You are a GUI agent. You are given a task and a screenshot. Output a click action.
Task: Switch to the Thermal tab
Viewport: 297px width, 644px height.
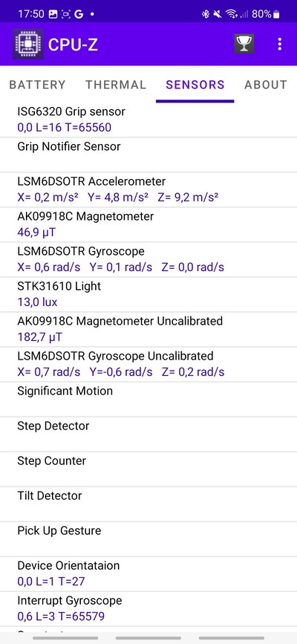116,85
